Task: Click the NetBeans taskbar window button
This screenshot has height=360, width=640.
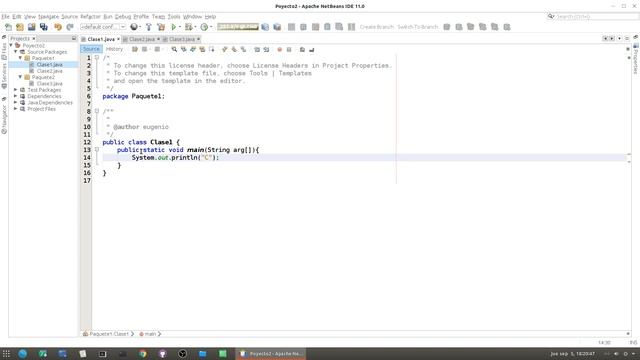Action: coord(271,353)
